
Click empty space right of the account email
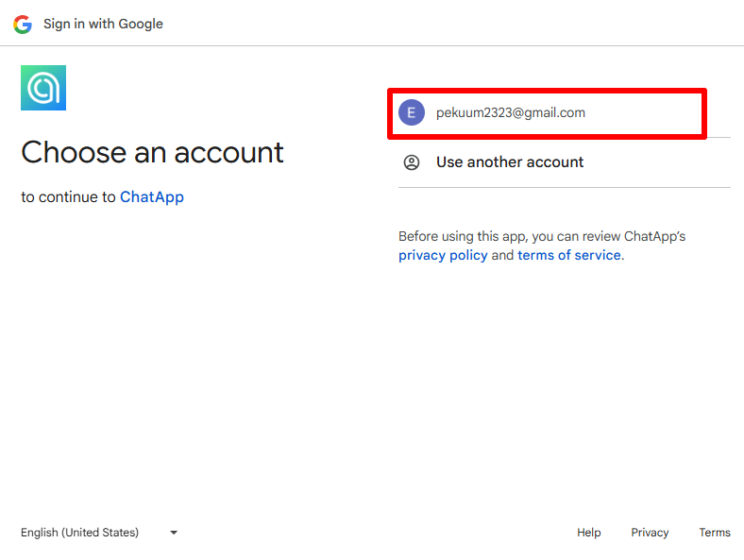[x=651, y=112]
